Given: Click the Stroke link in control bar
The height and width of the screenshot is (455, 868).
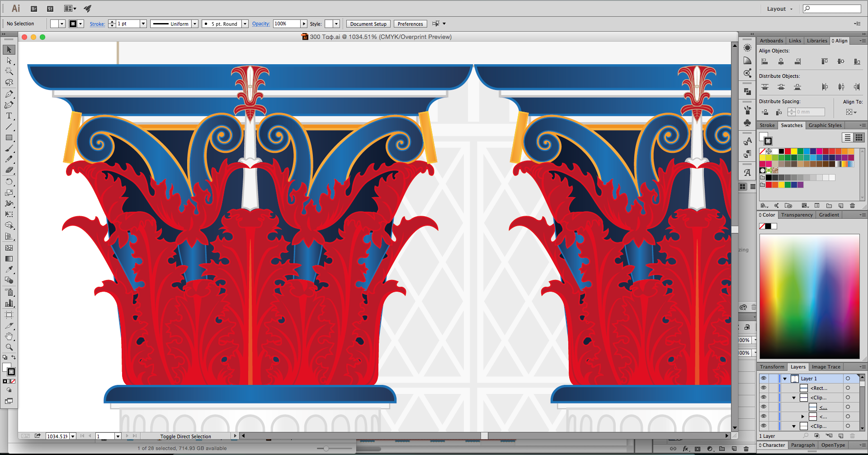Looking at the screenshot, I should tap(97, 24).
